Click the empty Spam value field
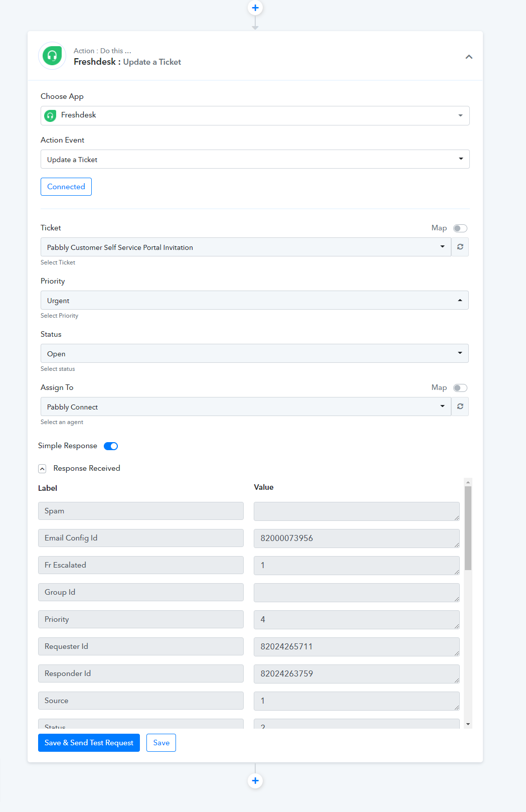Viewport: 526px width, 812px height. click(x=357, y=511)
